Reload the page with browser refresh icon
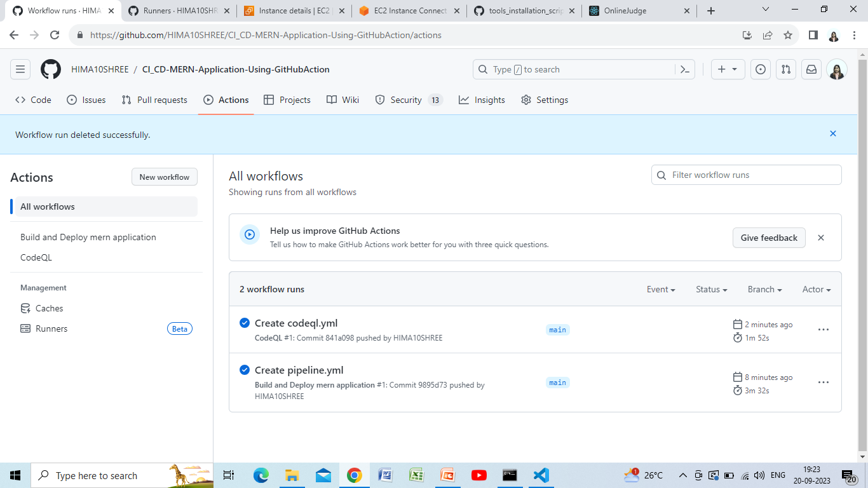868x488 pixels. 55,35
